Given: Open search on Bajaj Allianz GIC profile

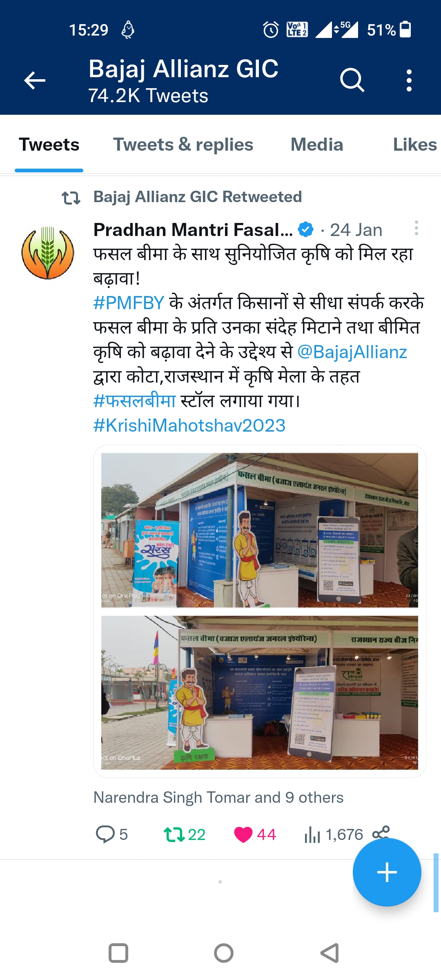Looking at the screenshot, I should (352, 80).
